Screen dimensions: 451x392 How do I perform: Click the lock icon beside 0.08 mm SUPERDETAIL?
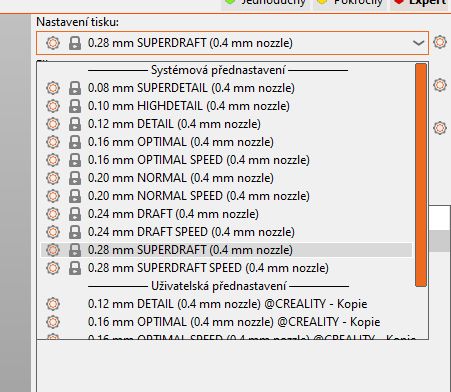75,88
